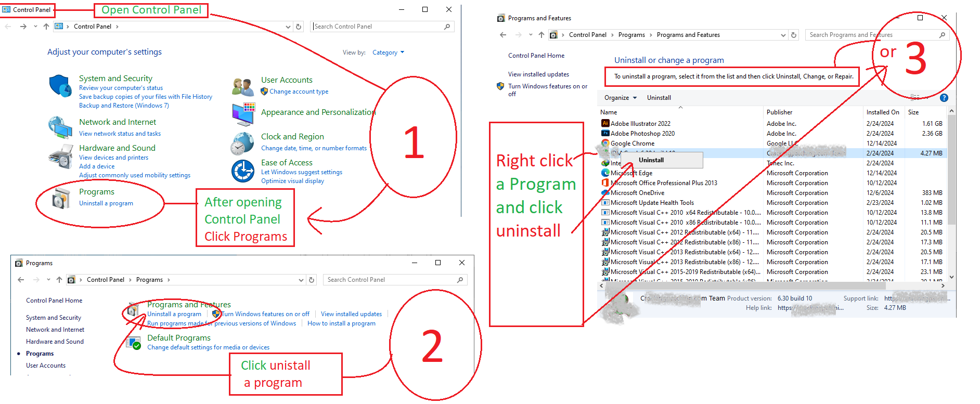Click the Appearance and Personalization monitor icon

tap(243, 114)
